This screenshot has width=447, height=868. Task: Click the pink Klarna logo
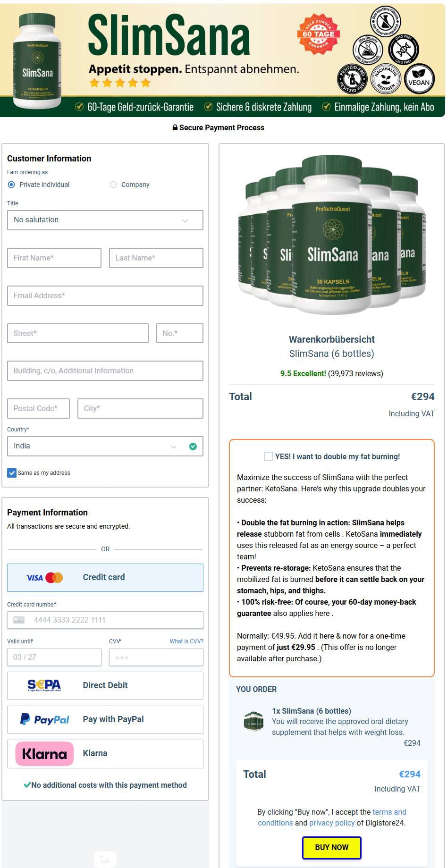(x=44, y=753)
